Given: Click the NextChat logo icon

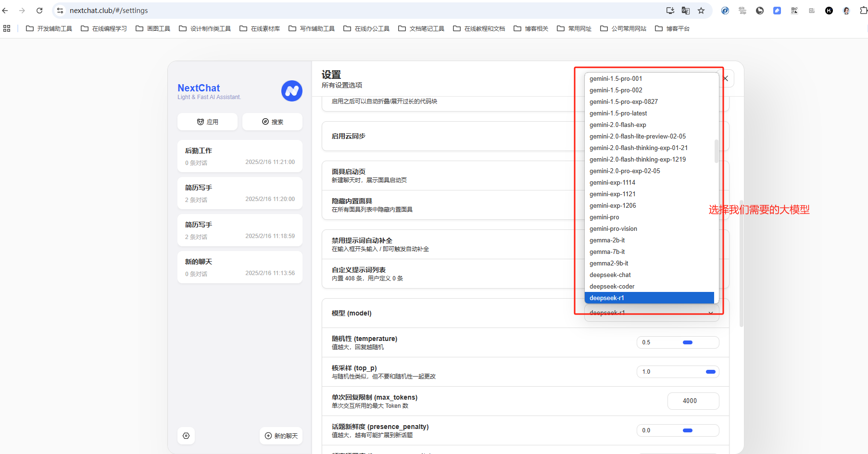Looking at the screenshot, I should click(291, 91).
